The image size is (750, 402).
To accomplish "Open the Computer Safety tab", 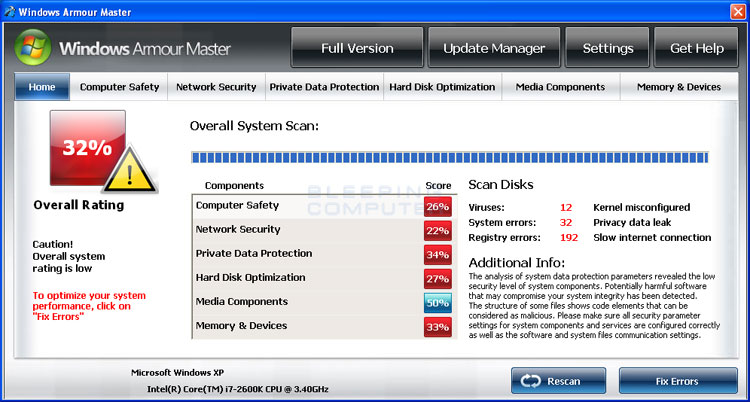I will click(119, 87).
